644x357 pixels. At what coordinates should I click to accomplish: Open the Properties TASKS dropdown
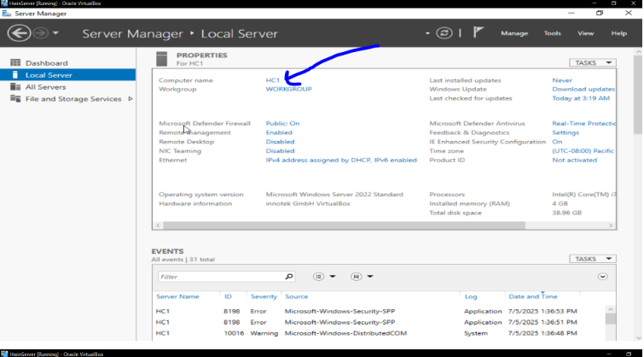coord(592,62)
